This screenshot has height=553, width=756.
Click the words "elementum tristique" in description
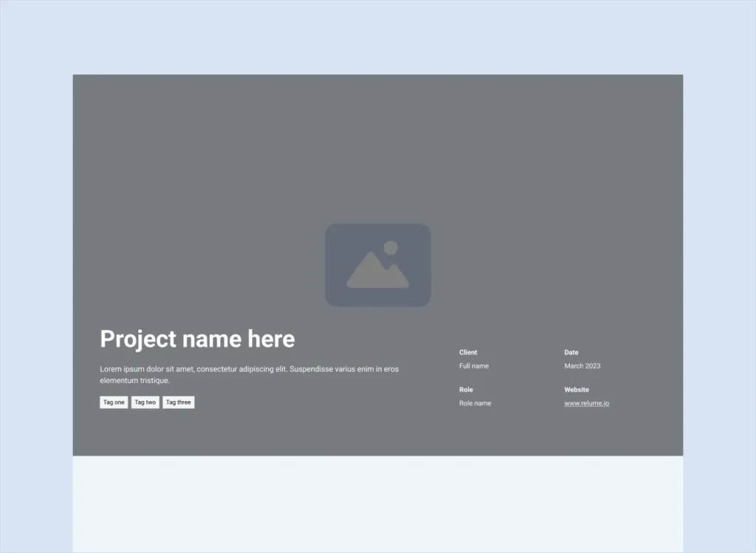click(134, 381)
